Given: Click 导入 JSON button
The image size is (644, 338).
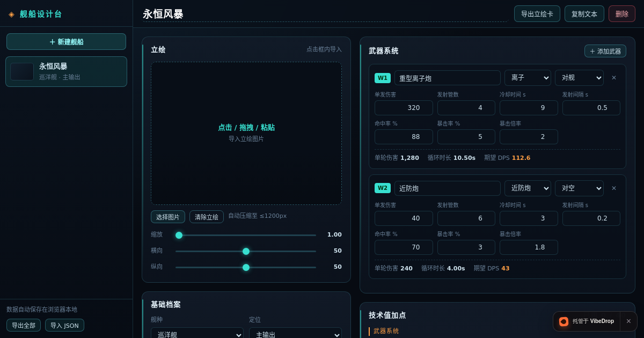Looking at the screenshot, I should pyautogui.click(x=64, y=325).
